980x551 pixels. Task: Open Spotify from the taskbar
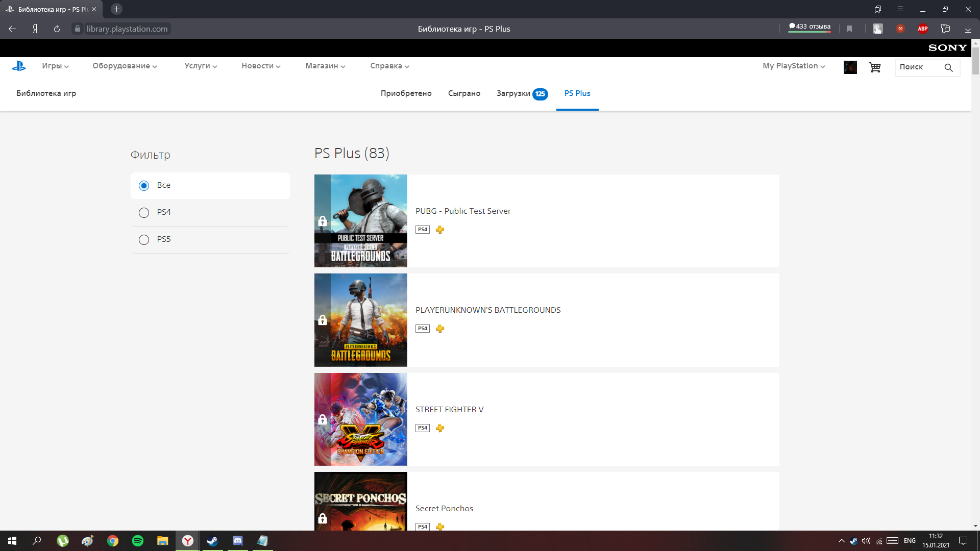[138, 541]
